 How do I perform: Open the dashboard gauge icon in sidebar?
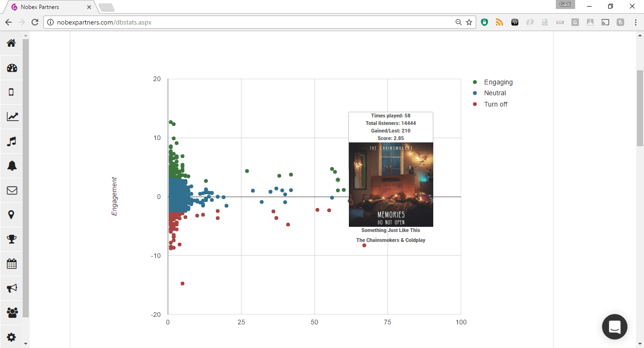[11, 68]
